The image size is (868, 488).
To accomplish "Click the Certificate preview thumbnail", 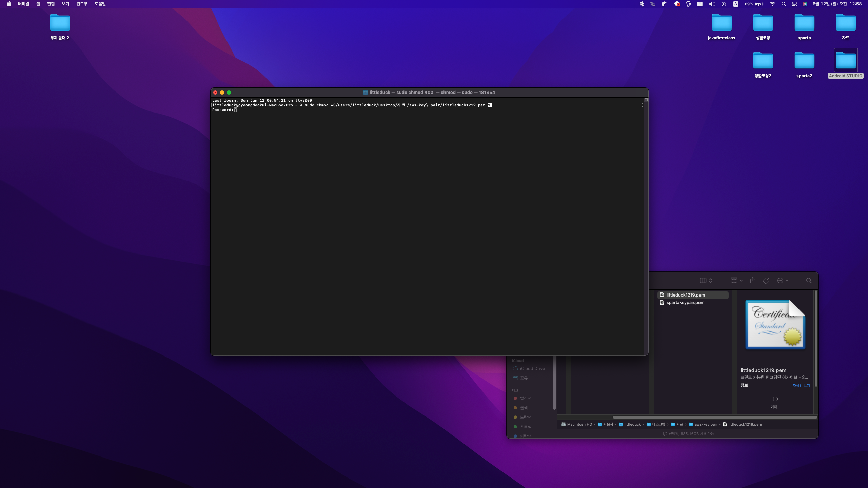I will click(x=775, y=325).
